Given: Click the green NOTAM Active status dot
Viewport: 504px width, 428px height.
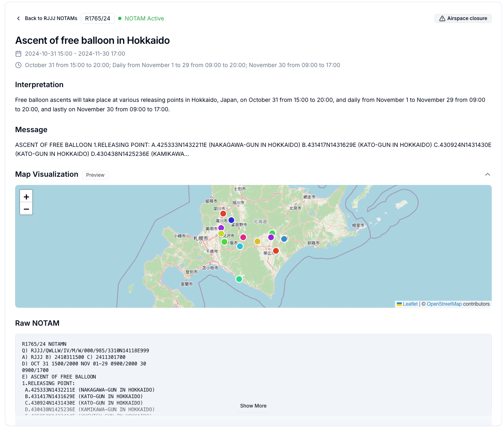Looking at the screenshot, I should pyautogui.click(x=120, y=18).
